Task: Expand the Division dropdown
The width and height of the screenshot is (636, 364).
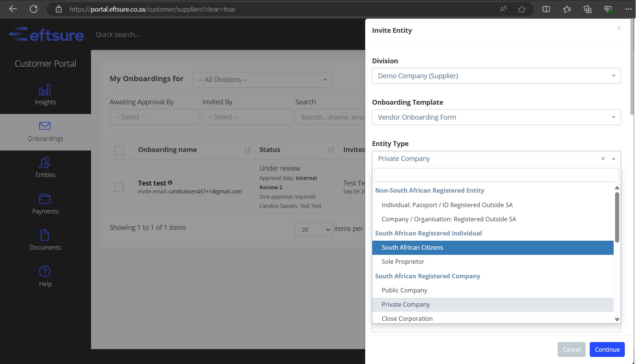Action: pyautogui.click(x=496, y=76)
